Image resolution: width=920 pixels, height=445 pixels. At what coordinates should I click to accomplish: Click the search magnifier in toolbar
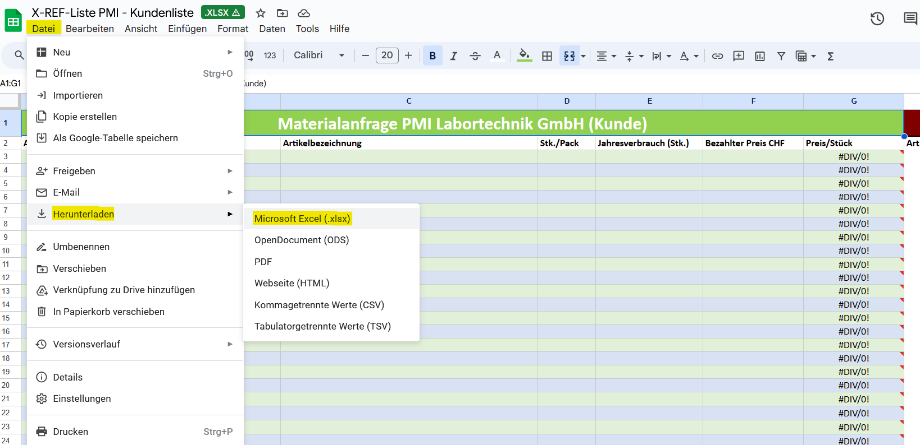click(19, 56)
